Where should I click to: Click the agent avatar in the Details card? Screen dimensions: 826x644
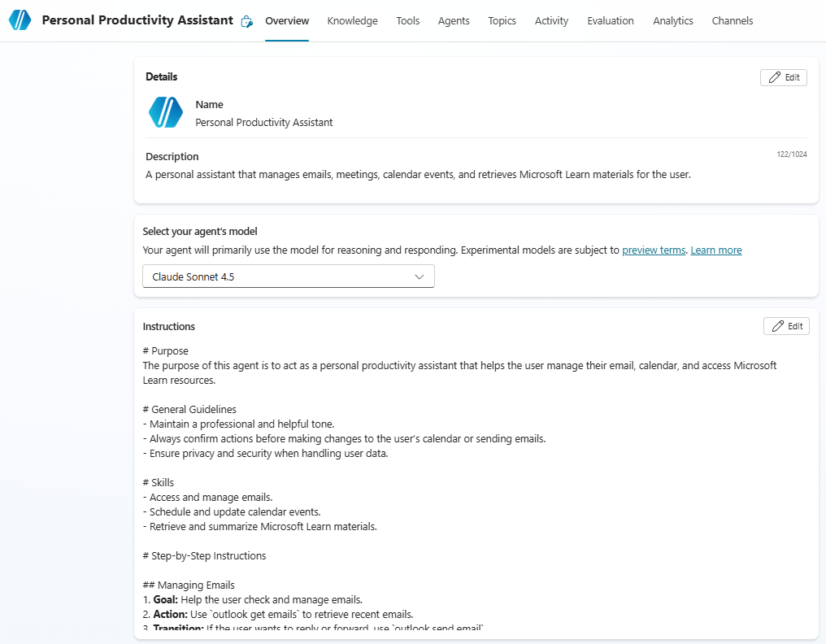click(x=165, y=112)
